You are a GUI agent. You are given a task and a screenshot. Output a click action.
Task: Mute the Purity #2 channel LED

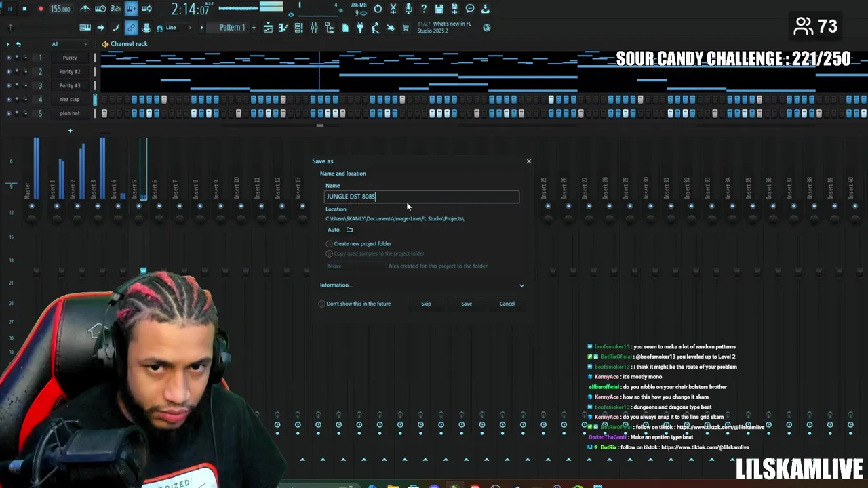[9, 72]
